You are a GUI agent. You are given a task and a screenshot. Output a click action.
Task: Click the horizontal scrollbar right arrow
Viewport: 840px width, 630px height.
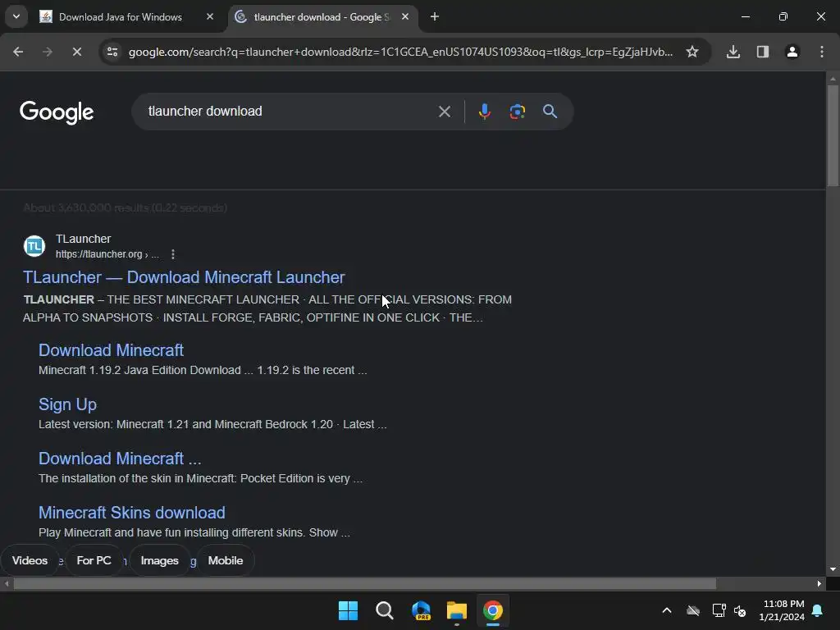[819, 583]
